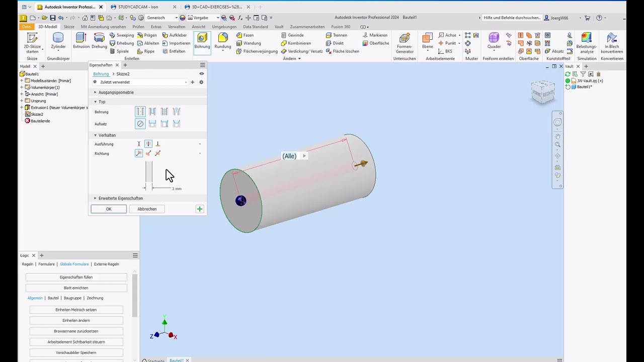
Task: Open the Formen-Generator tool
Action: pos(405,43)
